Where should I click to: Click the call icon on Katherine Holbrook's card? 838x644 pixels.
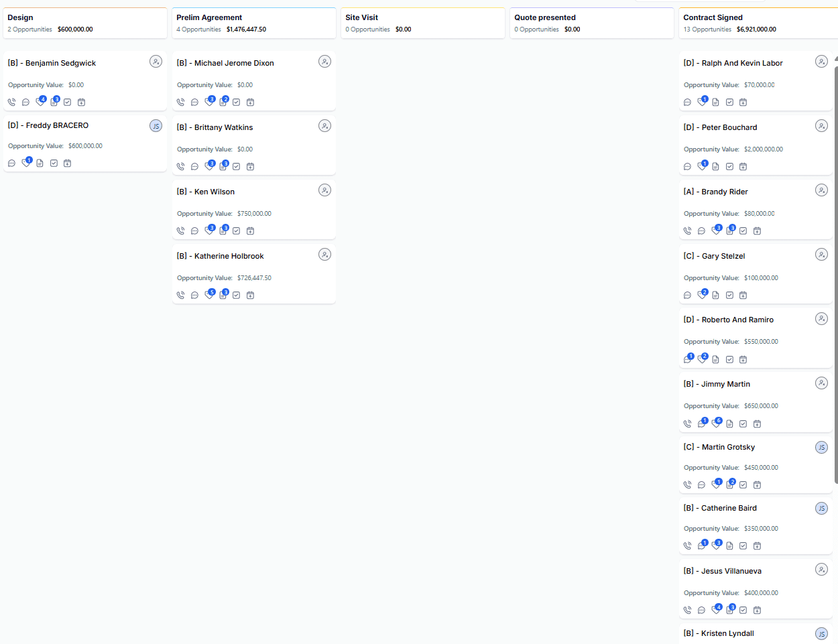pos(180,296)
